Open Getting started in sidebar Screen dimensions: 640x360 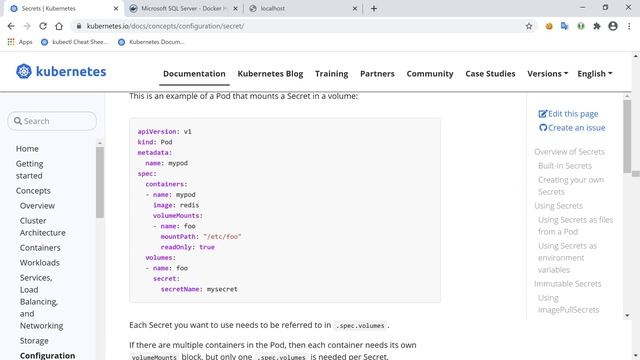pyautogui.click(x=29, y=169)
